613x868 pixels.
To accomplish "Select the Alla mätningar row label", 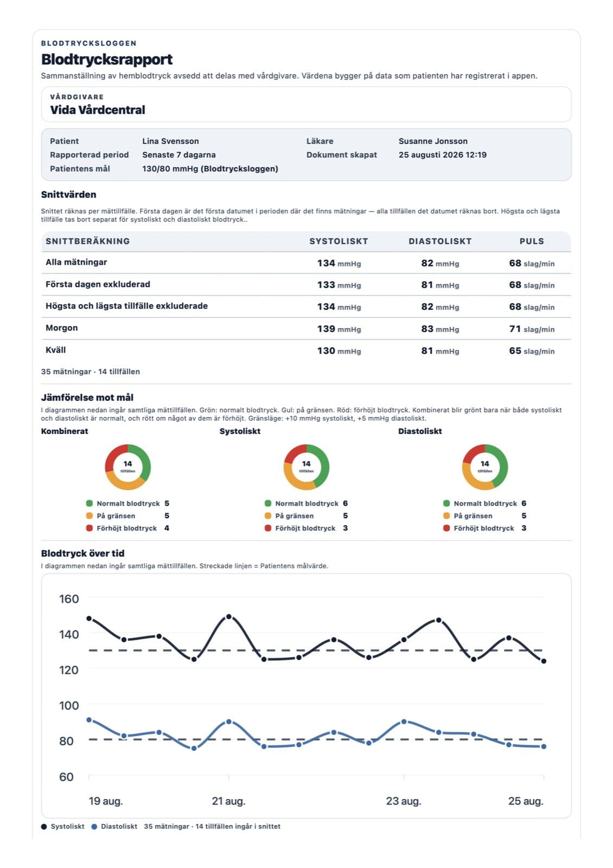I will coord(76,262).
